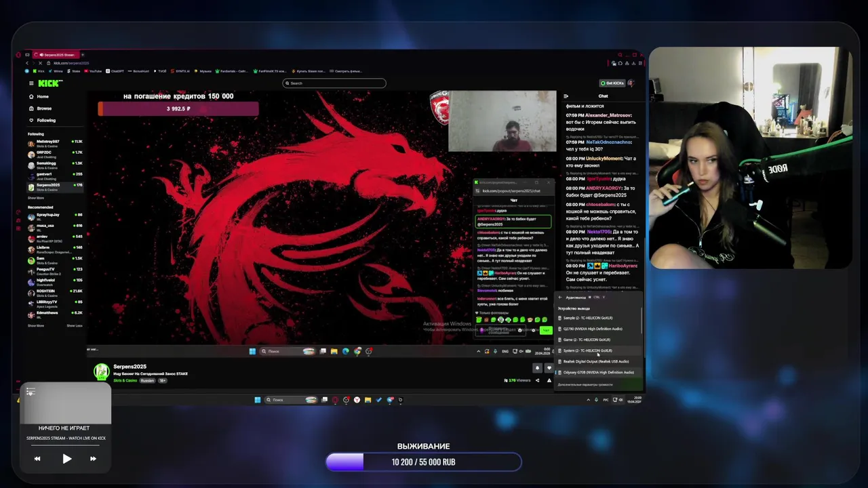Select System (2- TC-HELICON GoXLR) output

(598, 350)
